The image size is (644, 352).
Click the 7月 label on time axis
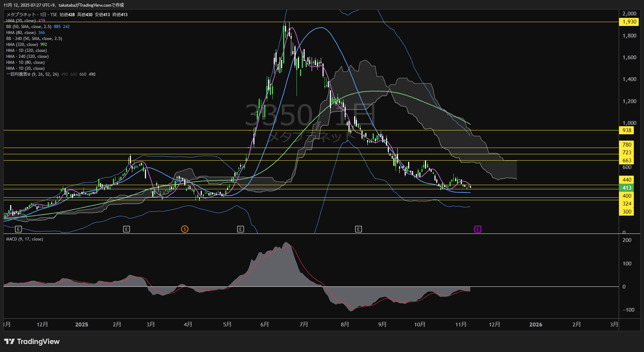[304, 325]
